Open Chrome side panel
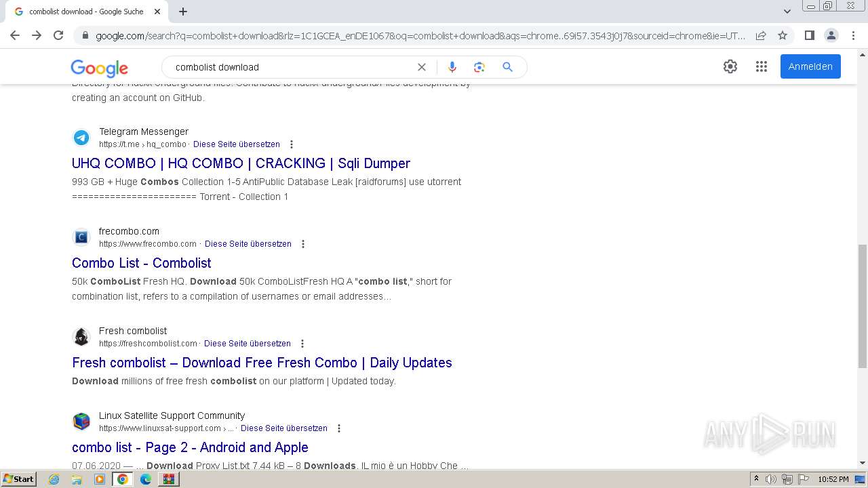 [x=809, y=35]
